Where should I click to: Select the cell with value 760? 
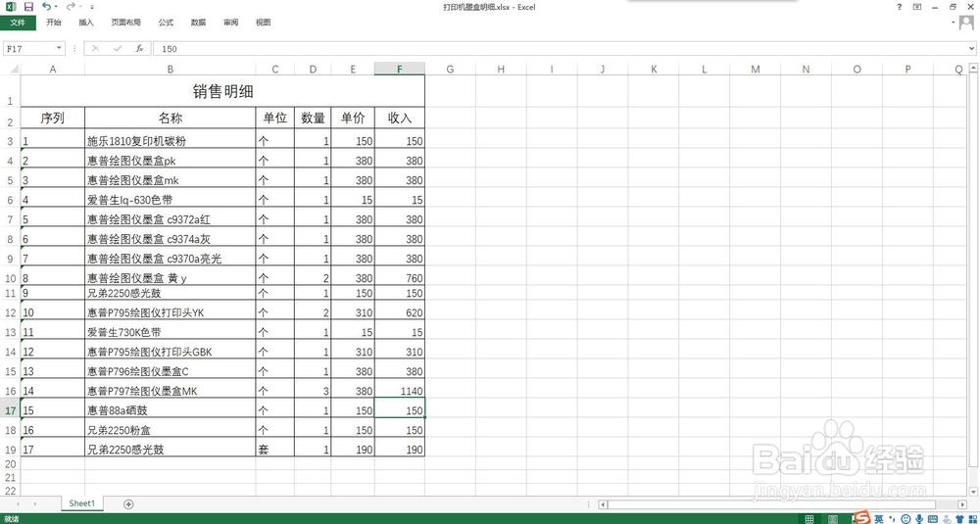tap(400, 276)
